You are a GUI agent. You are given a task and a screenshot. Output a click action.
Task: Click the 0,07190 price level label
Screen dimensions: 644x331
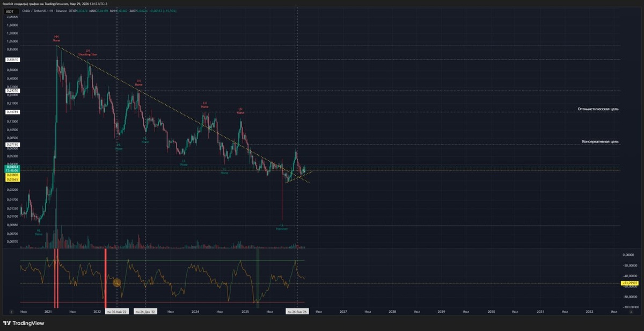point(12,145)
